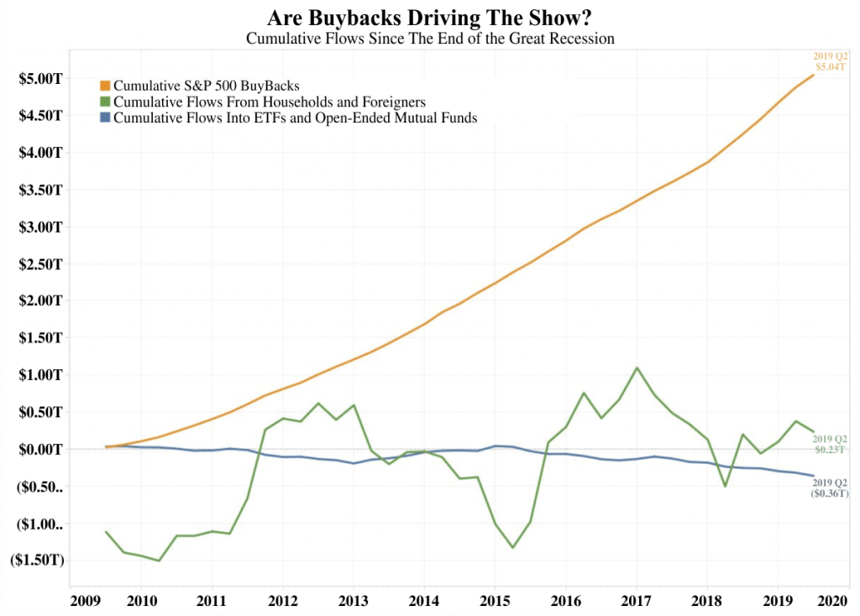The image size is (860, 616).
Task: Click the $2.50T y-axis tick label
Action: click(40, 264)
